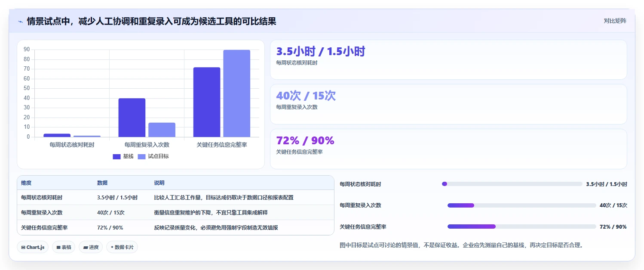Click the 关键任务信息完整率 cell in the table
The width and height of the screenshot is (644, 270).
[44, 228]
